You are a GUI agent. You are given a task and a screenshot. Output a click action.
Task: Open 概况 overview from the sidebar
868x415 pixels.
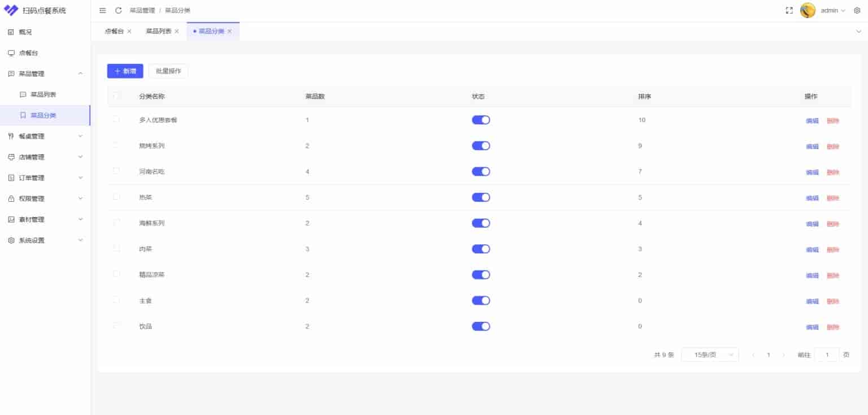point(25,32)
